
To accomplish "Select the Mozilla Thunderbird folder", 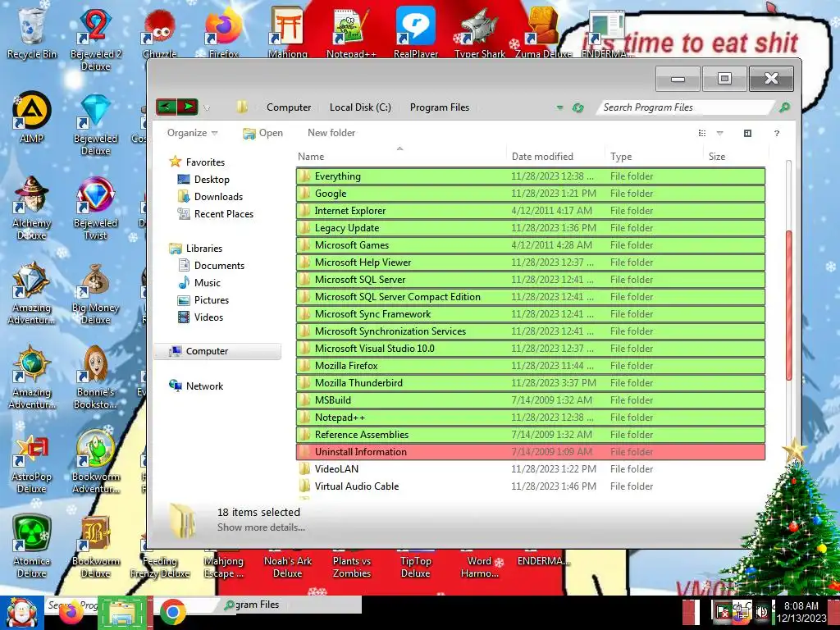I will (531, 382).
